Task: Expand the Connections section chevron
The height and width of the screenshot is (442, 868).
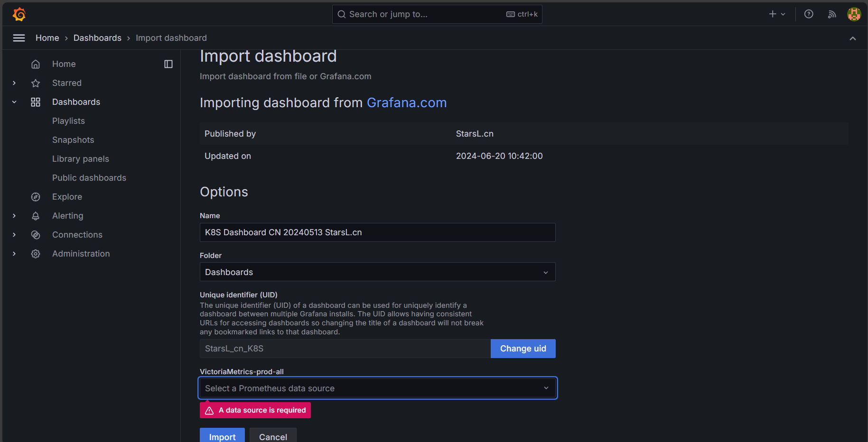Action: click(x=14, y=235)
